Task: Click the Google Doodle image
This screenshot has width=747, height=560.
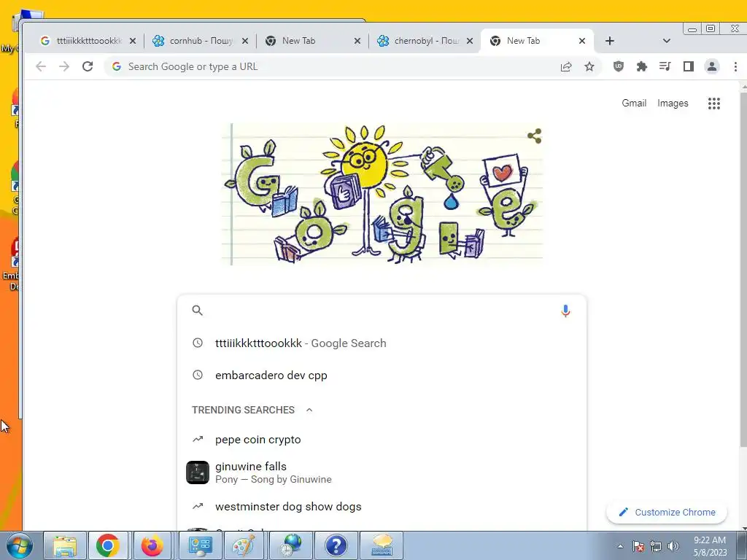Action: (x=382, y=194)
